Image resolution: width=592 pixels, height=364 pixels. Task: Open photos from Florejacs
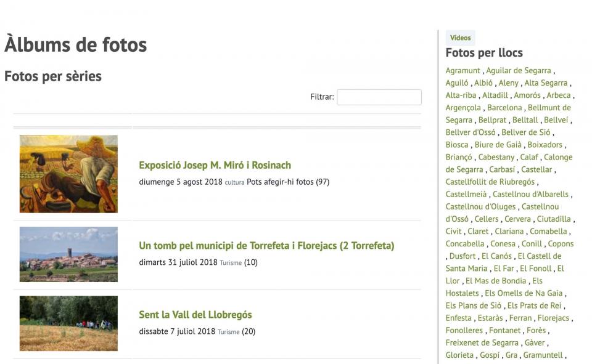tap(553, 318)
